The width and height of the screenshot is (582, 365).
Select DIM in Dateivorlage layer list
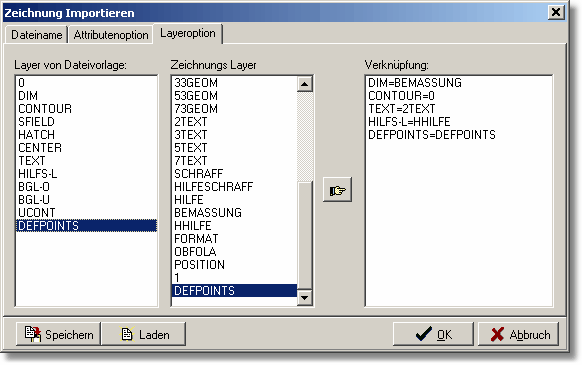[x=86, y=96]
